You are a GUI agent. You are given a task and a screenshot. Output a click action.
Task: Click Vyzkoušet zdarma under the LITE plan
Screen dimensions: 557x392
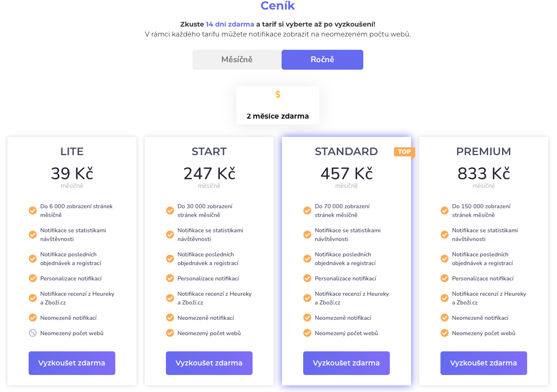72,363
